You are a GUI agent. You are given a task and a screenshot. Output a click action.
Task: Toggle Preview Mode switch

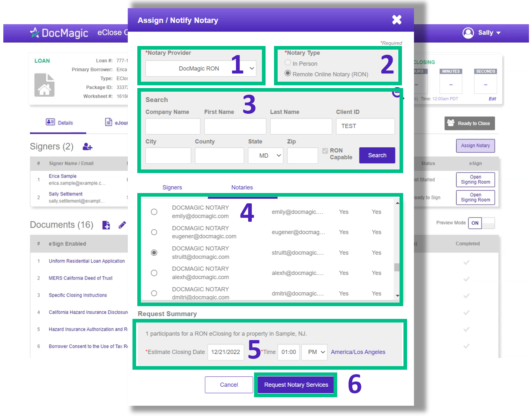481,223
